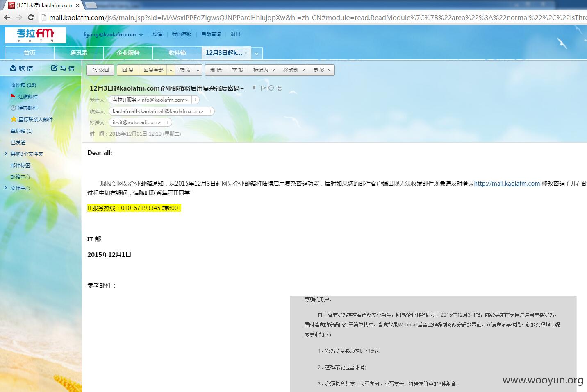
Task: Switch to 首页 home tab
Action: (30, 53)
